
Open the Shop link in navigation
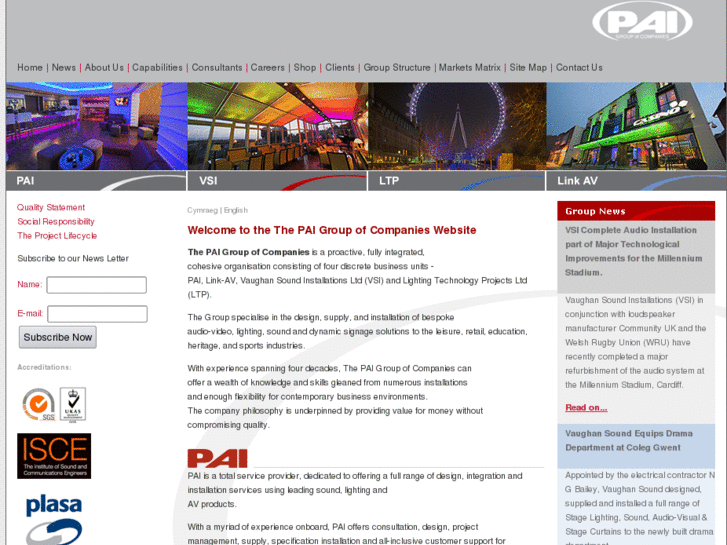click(305, 68)
